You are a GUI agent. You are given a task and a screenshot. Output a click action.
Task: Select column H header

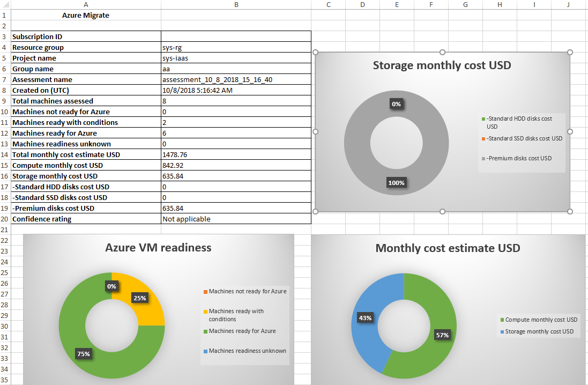click(500, 4)
